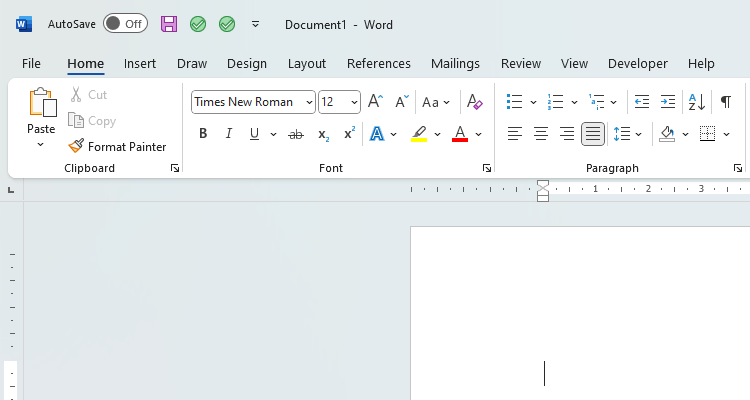Expand the Paste options arrow

coord(41,144)
